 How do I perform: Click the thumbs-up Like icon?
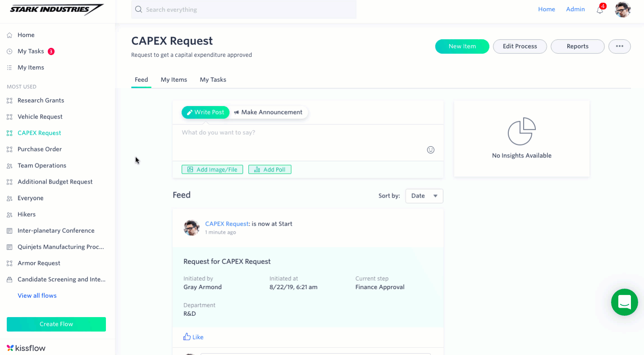(x=187, y=337)
